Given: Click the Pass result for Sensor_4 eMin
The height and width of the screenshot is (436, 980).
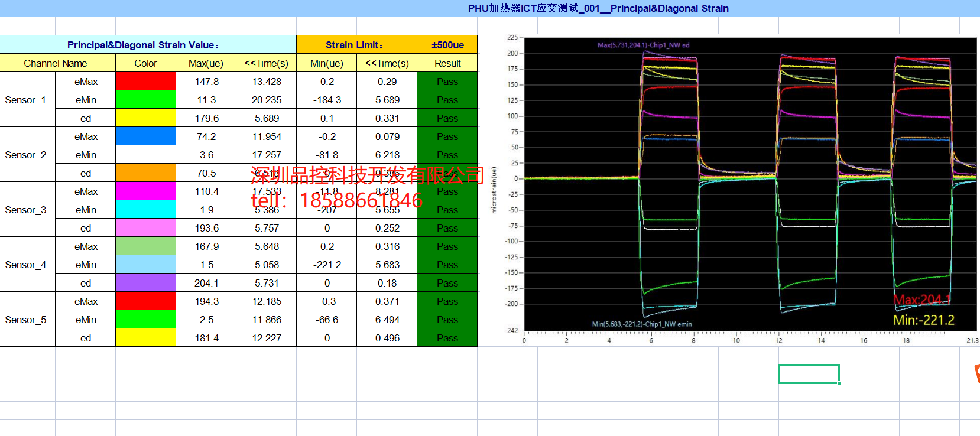Looking at the screenshot, I should 447,265.
